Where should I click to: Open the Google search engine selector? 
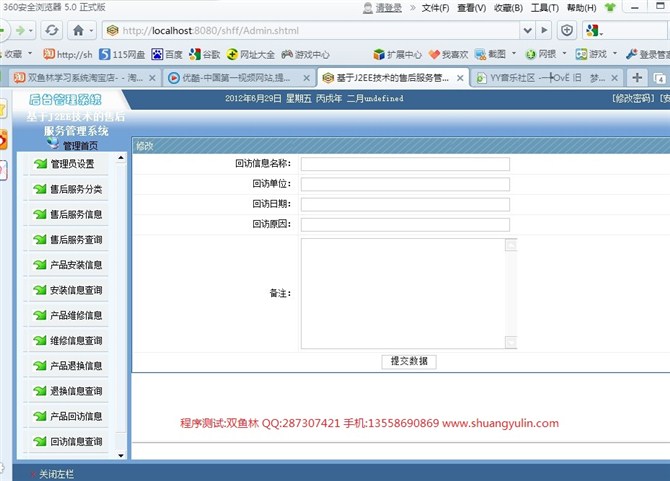(x=594, y=30)
